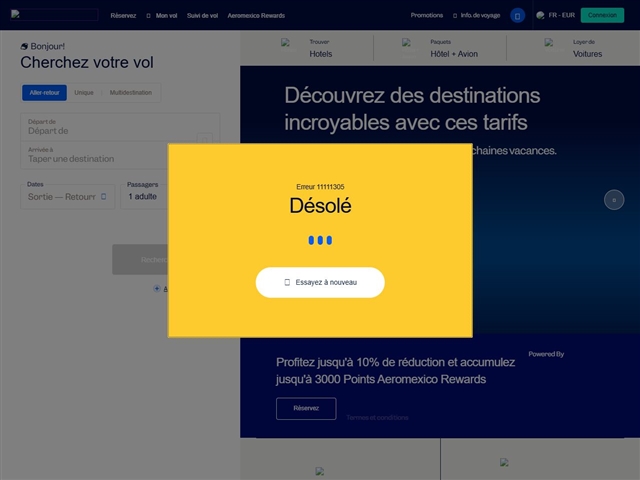The image size is (640, 480).
Task: Click the Loyer de Voitures icon
Action: tap(550, 43)
